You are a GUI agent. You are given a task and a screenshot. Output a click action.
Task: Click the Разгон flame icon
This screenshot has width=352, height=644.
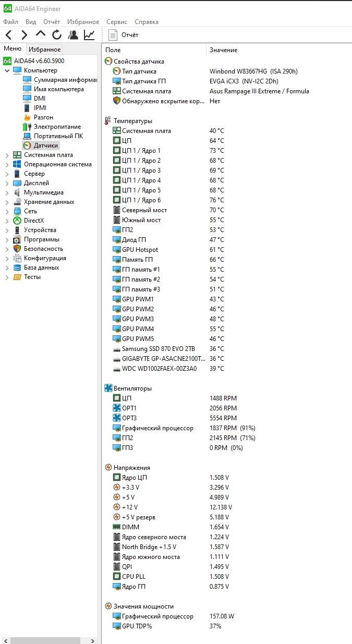click(27, 117)
